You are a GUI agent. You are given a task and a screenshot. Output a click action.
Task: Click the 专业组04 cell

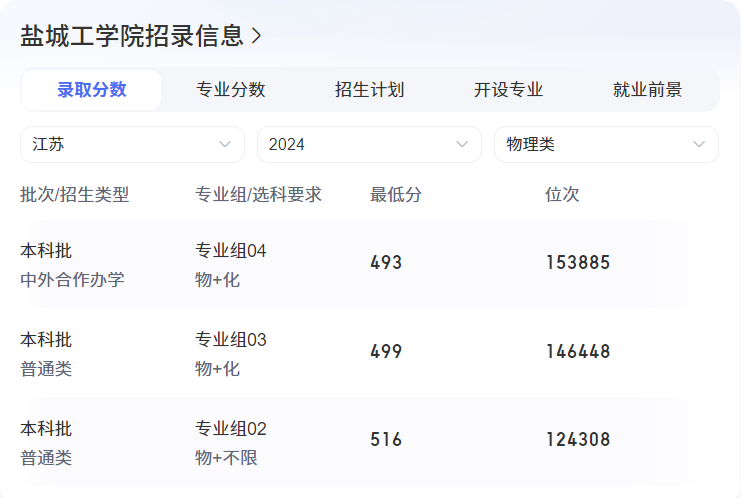(x=231, y=251)
